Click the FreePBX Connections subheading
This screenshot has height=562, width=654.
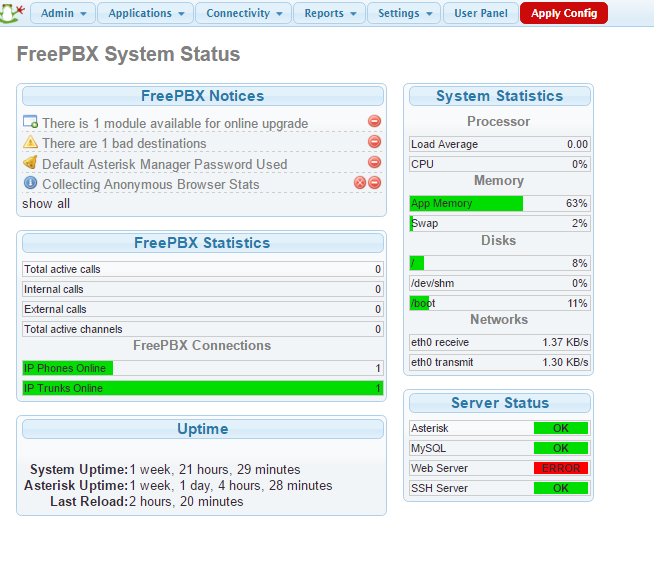coord(202,345)
